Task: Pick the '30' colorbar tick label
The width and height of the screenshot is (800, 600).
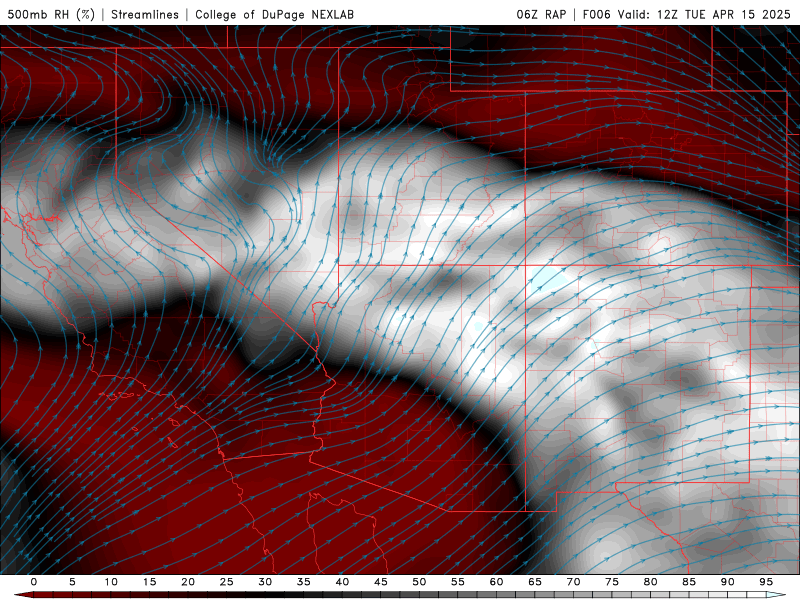Action: pyautogui.click(x=265, y=582)
